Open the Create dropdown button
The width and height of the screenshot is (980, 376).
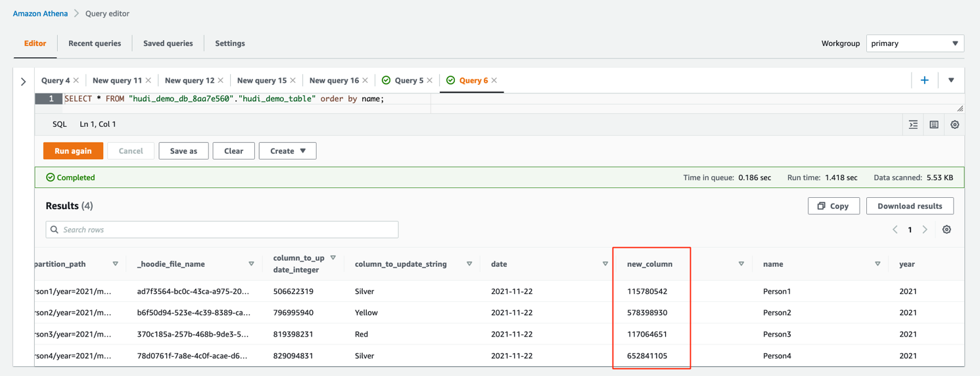coord(287,151)
